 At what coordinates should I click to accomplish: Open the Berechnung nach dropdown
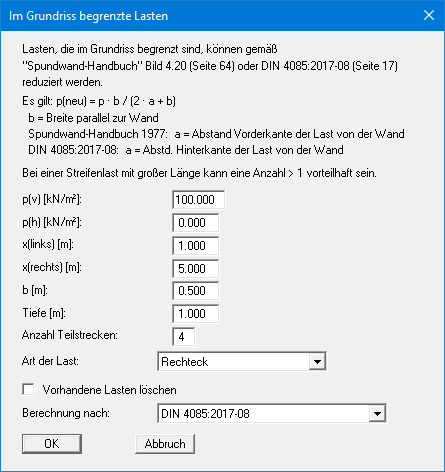click(x=272, y=413)
